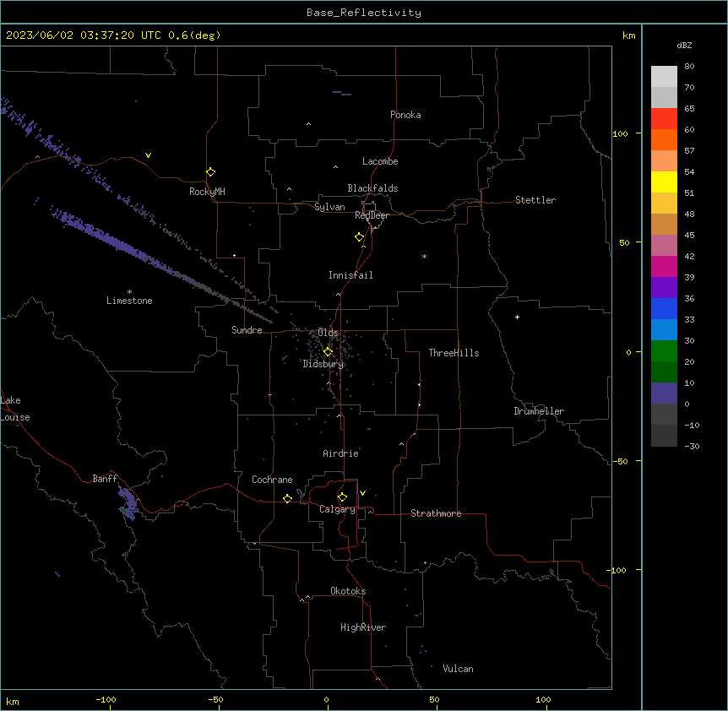Click the green 30 dBZ legend swatch
This screenshot has height=711, width=728.
[664, 351]
